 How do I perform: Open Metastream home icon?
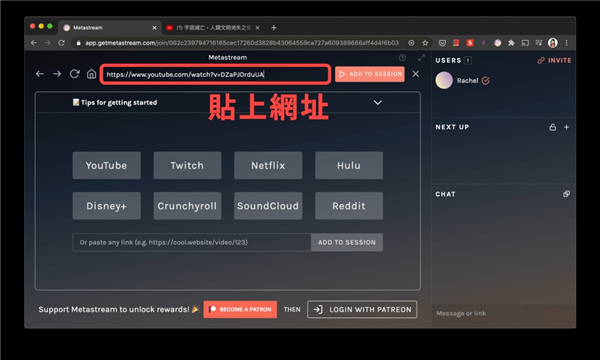pos(91,74)
